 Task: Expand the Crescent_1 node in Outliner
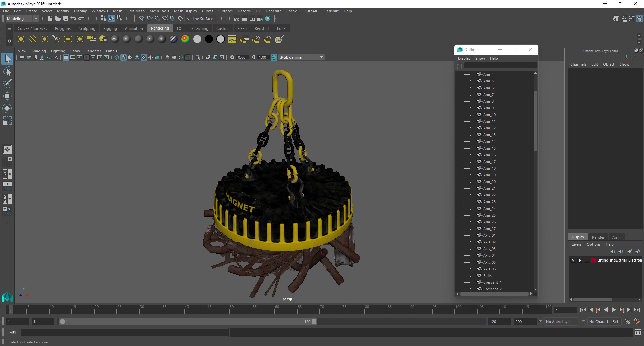tap(470, 282)
